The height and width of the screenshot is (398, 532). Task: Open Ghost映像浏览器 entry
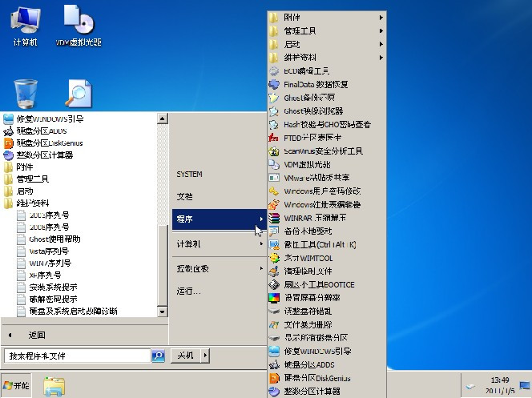[327, 111]
